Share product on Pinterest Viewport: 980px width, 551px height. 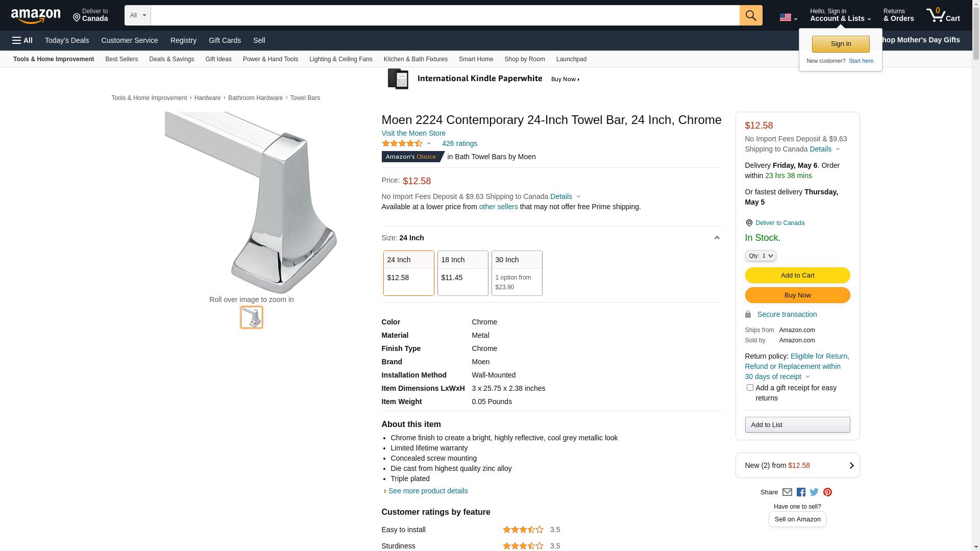(x=827, y=492)
